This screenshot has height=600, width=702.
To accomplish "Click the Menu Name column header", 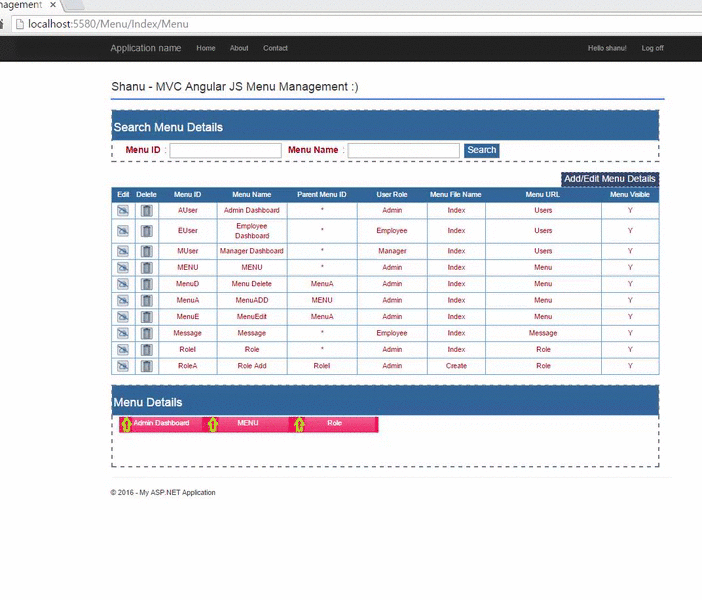I will click(x=252, y=195).
